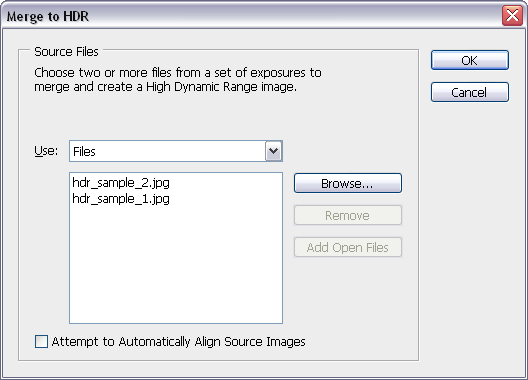Click the Source Files group heading
Image resolution: width=528 pixels, height=380 pixels.
click(x=66, y=52)
